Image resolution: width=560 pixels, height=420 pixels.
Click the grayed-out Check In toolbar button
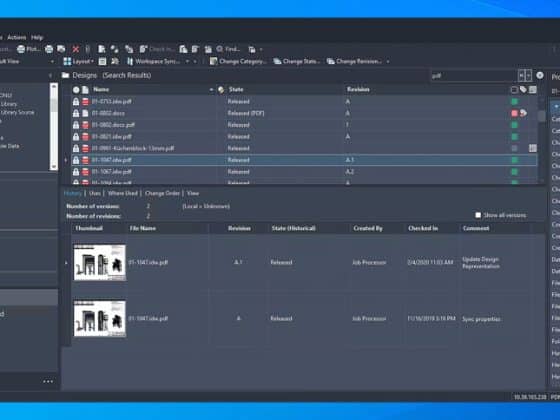(156, 49)
